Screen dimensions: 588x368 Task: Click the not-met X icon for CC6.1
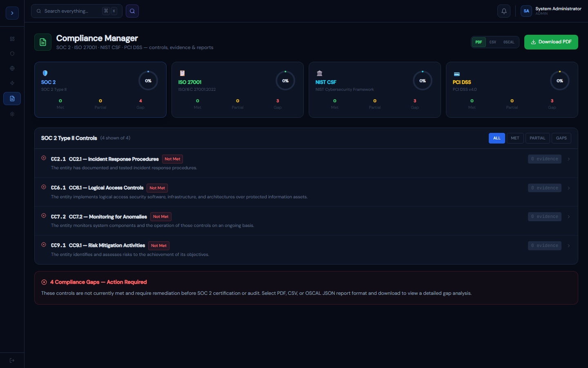coord(44,187)
